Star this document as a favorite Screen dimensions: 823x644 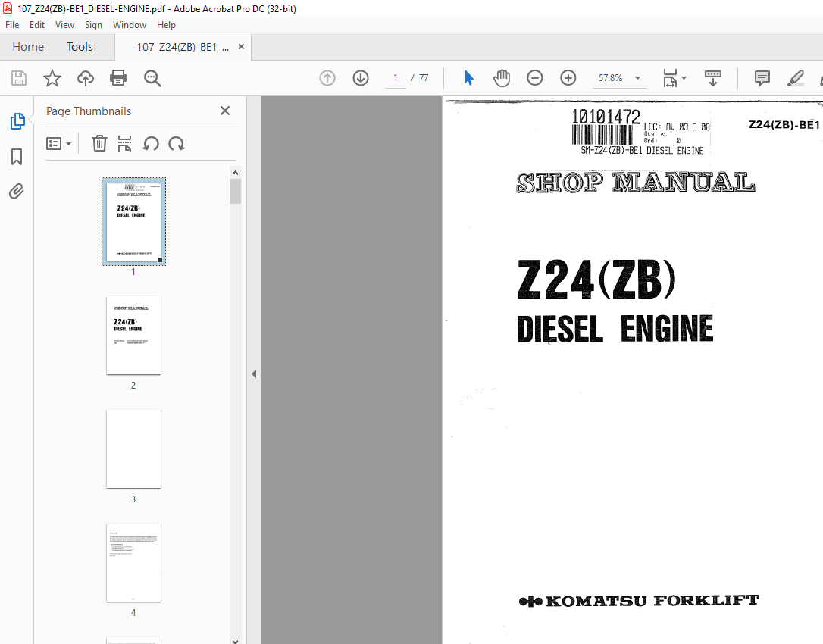(x=52, y=77)
